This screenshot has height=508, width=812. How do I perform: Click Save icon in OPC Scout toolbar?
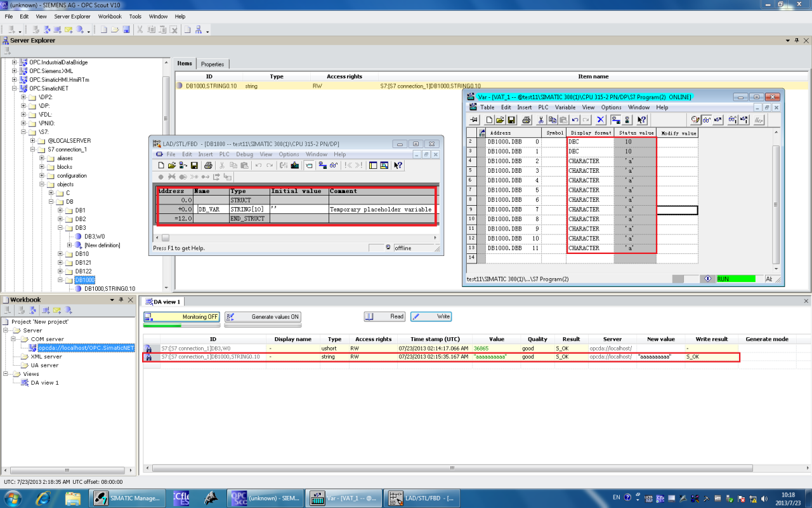coord(126,30)
